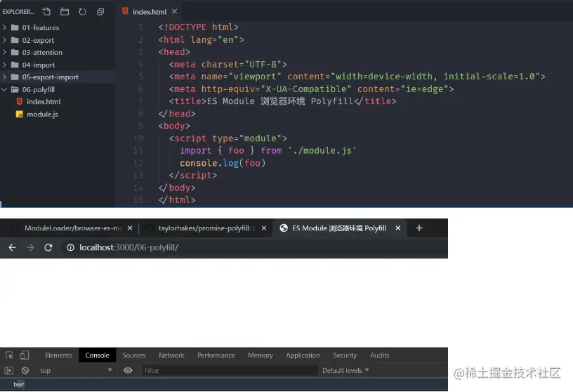Image resolution: width=573 pixels, height=392 pixels.
Task: Close the ModuleLoader browser tab
Action: click(130, 228)
